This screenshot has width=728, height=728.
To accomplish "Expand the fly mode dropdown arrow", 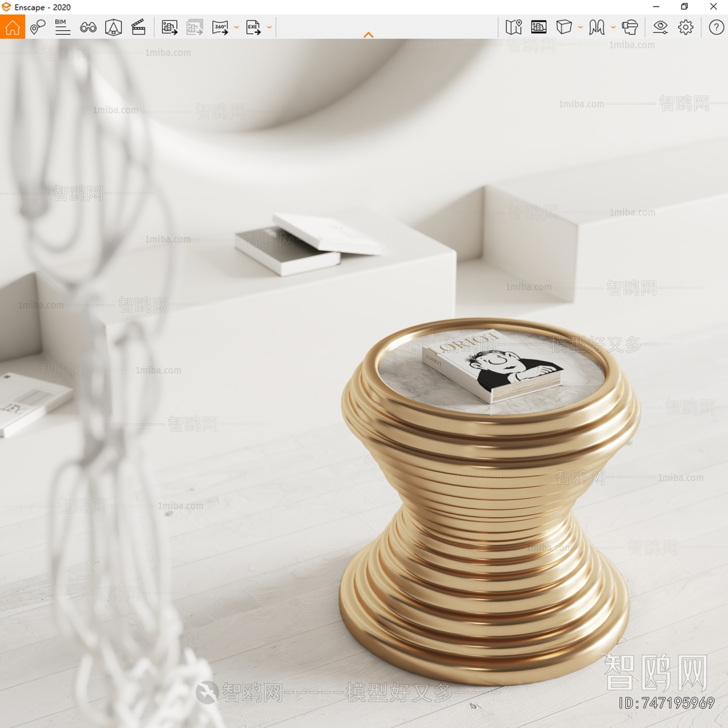I will point(613,27).
